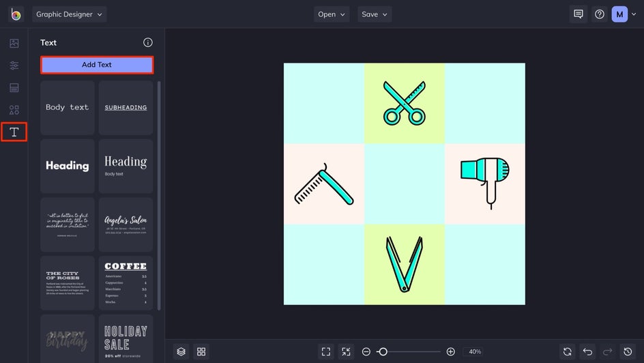Open the feedback comment icon
This screenshot has width=644, height=363.
click(579, 14)
